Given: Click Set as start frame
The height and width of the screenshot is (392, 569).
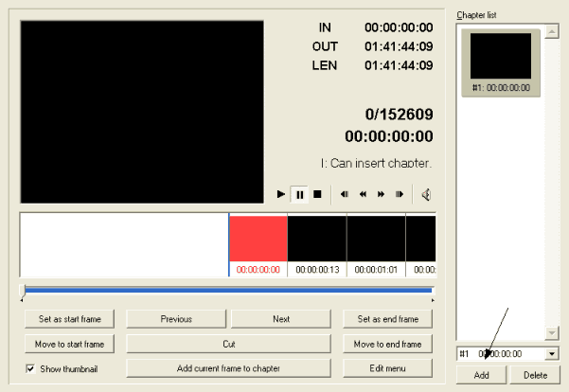Looking at the screenshot, I should (70, 319).
